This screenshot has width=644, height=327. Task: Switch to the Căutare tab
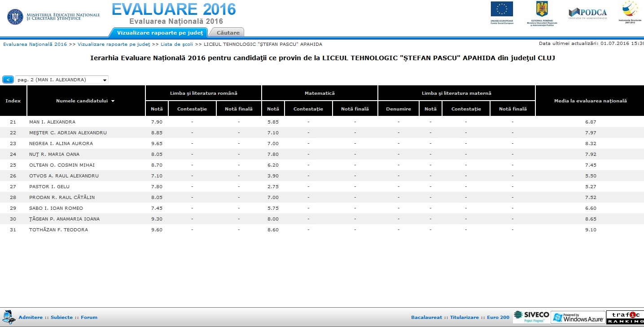pyautogui.click(x=228, y=33)
